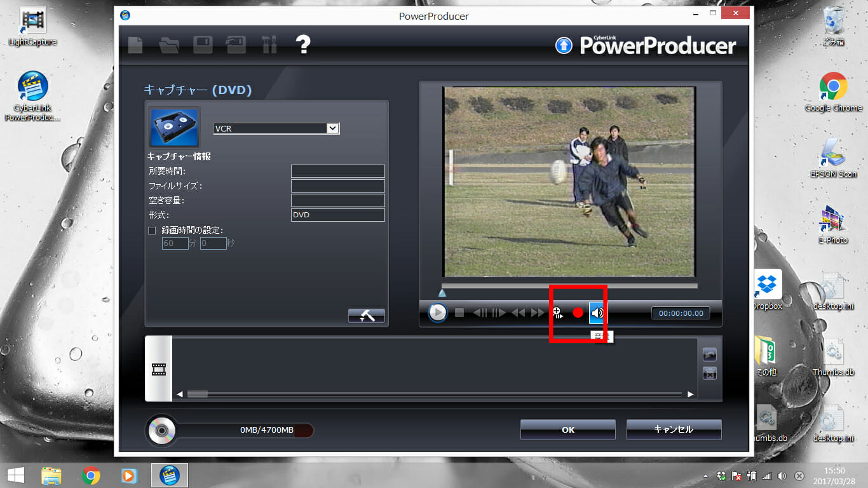Click the lower delete clip icon right of storyboard

pos(710,374)
